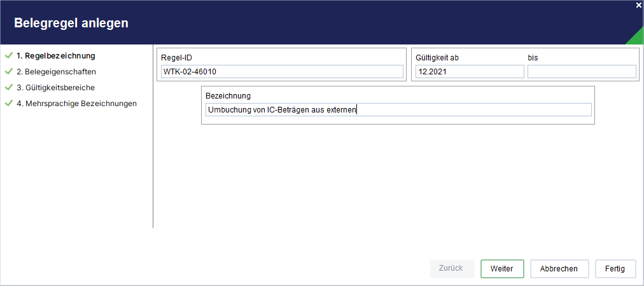
Task: Cancel with the Abbrechen button
Action: [x=559, y=269]
